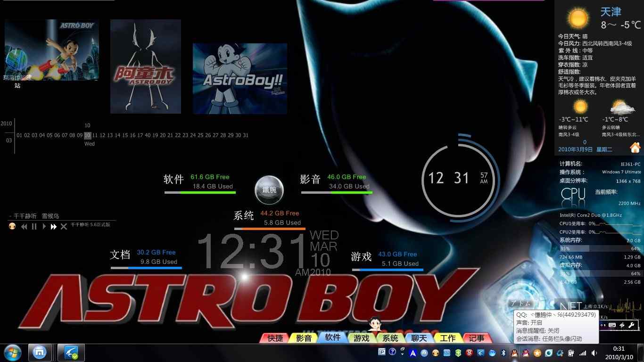Open the 阿童木 poster desktop thumbnail
Screen dimensions: 644x362
pos(146,66)
